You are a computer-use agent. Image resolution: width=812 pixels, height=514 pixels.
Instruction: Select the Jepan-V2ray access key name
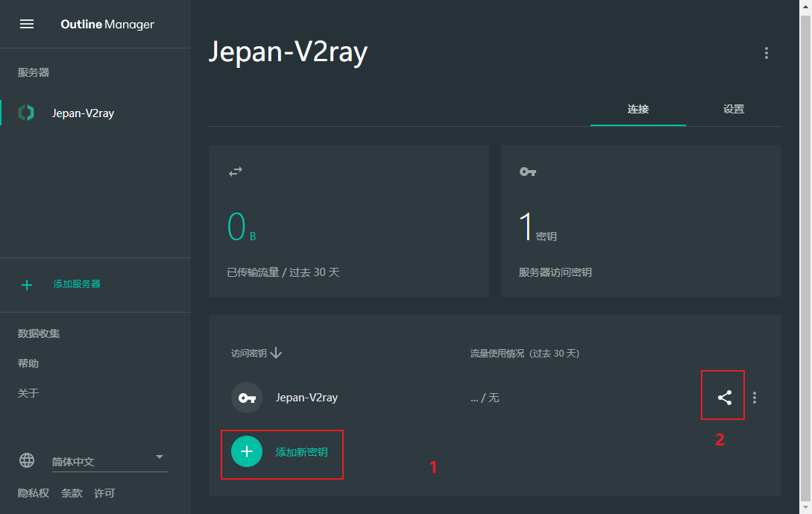pyautogui.click(x=306, y=398)
